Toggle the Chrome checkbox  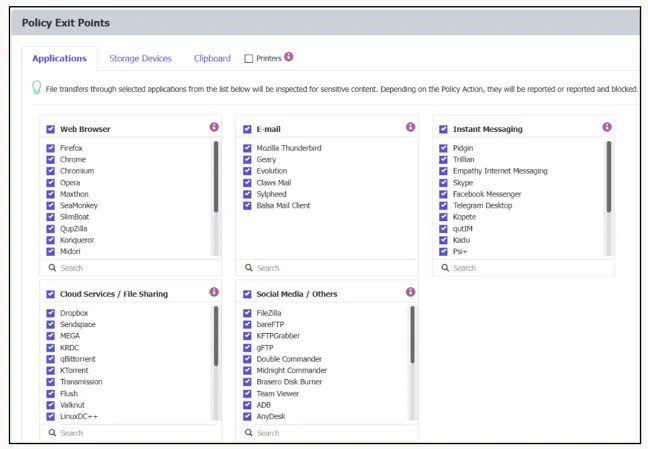coord(50,160)
